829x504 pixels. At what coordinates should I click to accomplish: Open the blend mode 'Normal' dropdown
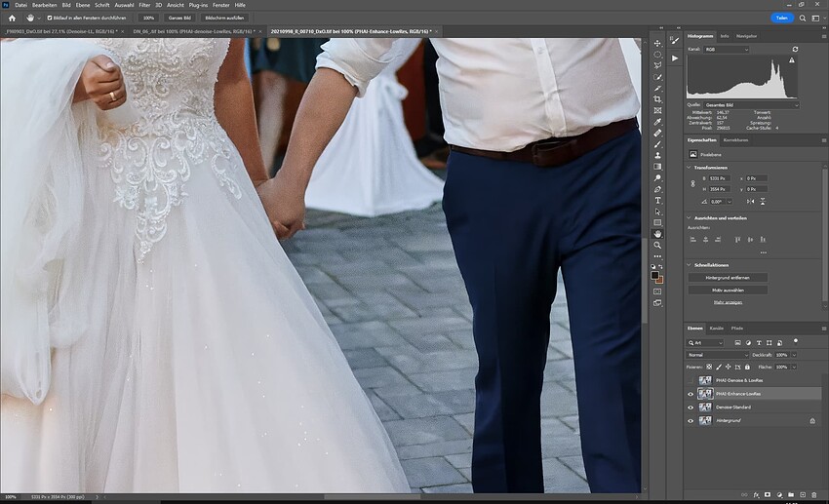pyautogui.click(x=714, y=355)
